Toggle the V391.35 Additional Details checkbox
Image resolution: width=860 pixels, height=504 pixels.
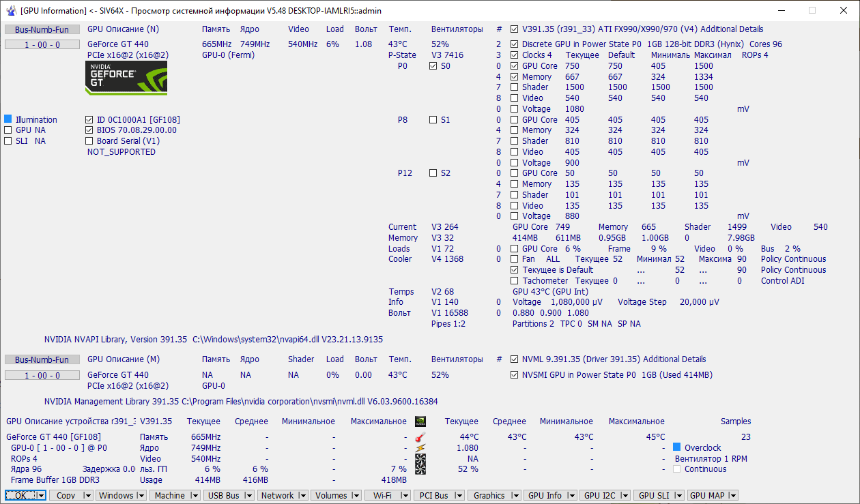(x=515, y=29)
